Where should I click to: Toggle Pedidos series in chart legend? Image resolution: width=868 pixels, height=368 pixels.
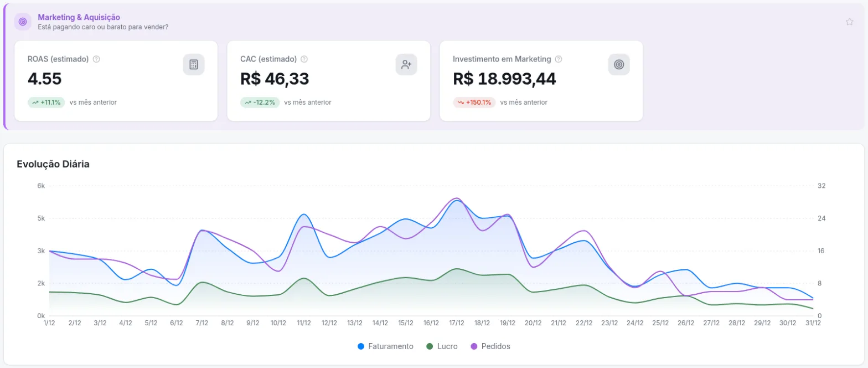490,346
